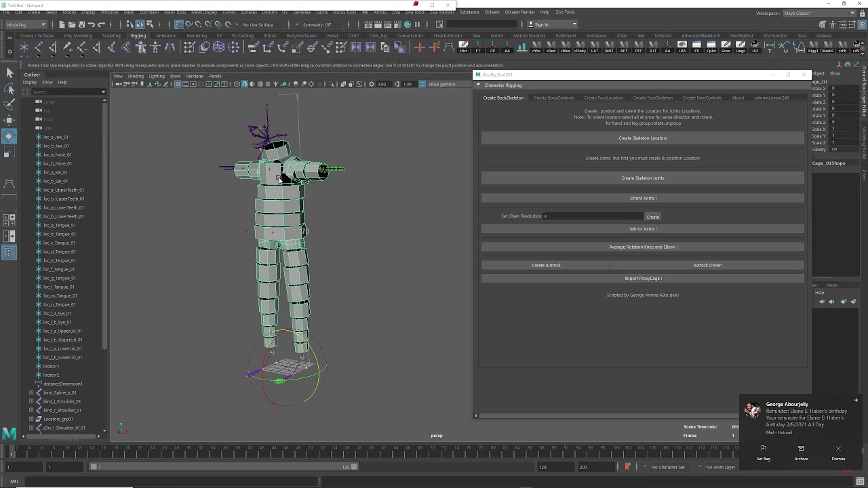
Task: Open the viewport Shading menu
Action: tap(136, 76)
